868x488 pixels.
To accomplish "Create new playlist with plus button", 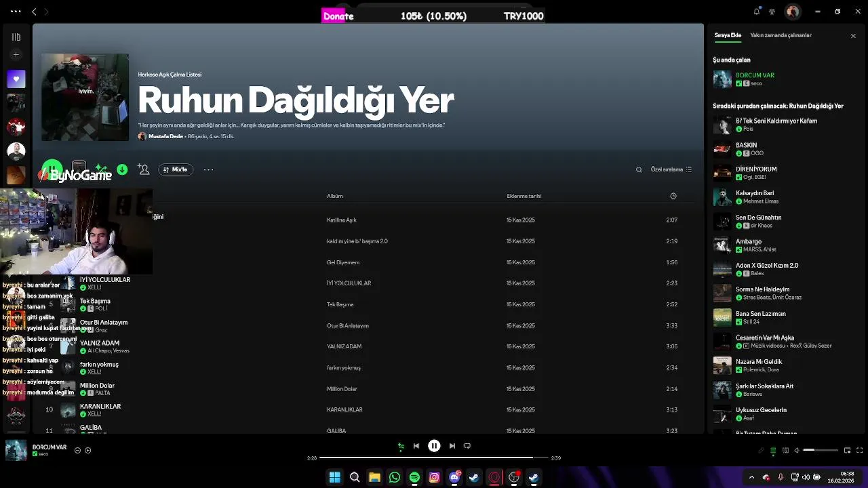I will pyautogui.click(x=16, y=54).
